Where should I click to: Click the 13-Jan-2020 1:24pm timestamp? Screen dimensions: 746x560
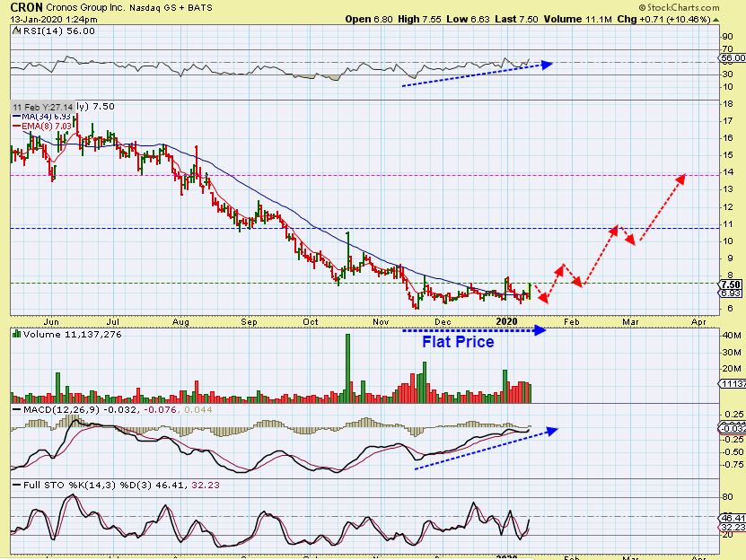(x=54, y=20)
